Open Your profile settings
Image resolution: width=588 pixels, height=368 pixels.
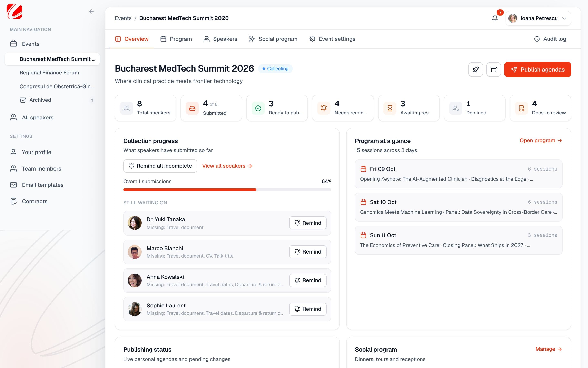tap(52, 152)
